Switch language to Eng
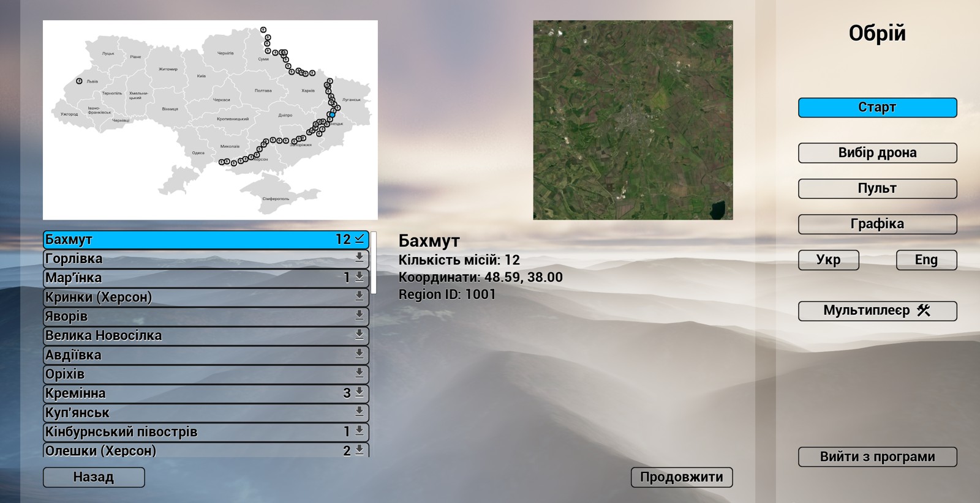The image size is (980, 503). click(926, 260)
